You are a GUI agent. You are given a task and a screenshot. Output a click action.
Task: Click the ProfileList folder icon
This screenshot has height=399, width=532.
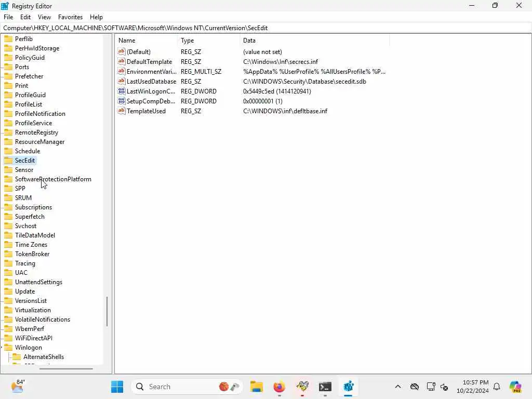(x=8, y=104)
